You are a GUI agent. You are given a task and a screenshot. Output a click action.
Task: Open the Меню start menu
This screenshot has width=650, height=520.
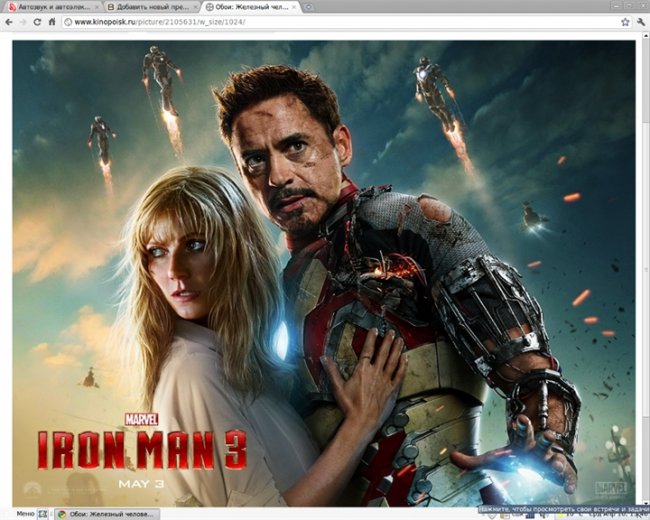coord(18,513)
